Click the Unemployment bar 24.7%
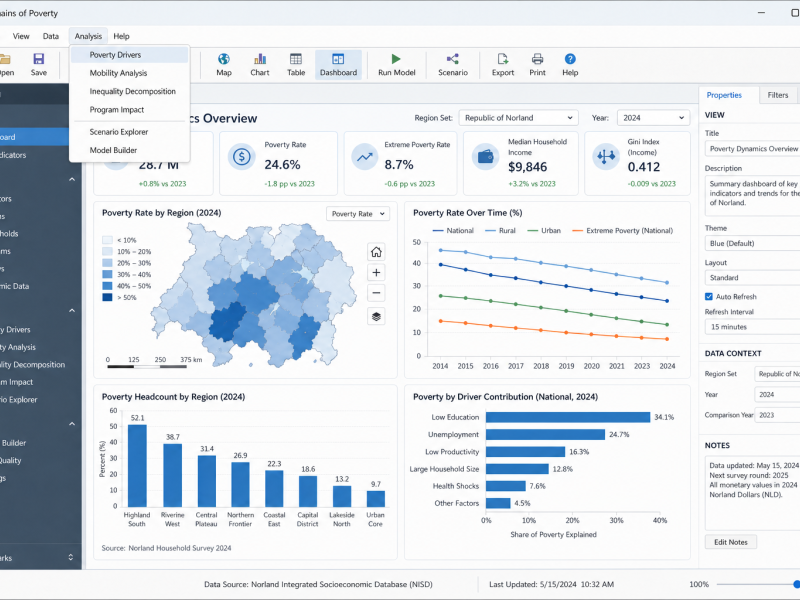800x600 pixels. click(x=545, y=435)
